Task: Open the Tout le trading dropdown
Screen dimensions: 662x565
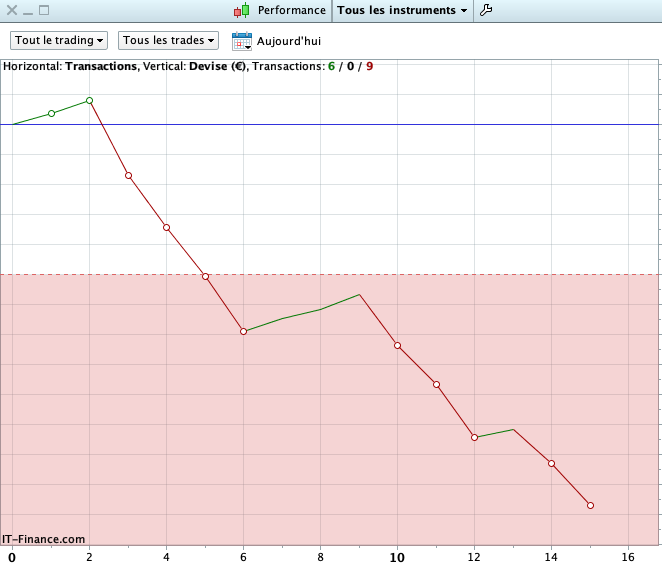Action: [59, 41]
